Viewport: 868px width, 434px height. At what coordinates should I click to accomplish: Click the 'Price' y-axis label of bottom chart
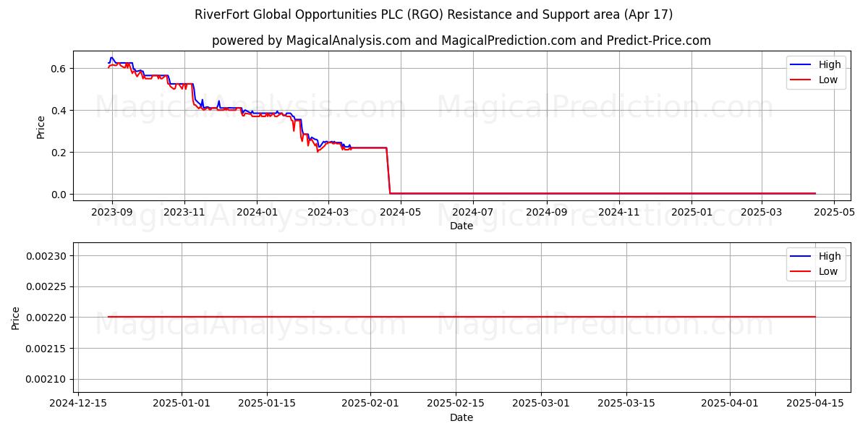coord(16,318)
